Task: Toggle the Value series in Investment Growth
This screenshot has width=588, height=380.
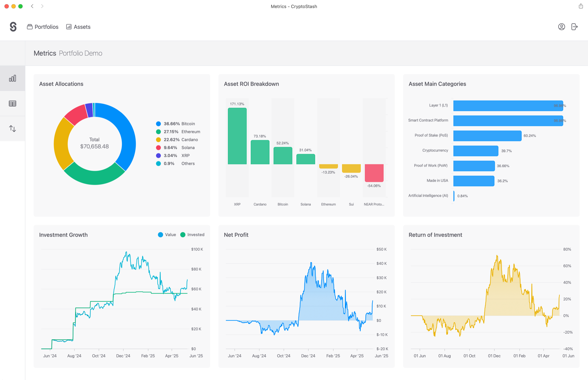Action: [167, 235]
